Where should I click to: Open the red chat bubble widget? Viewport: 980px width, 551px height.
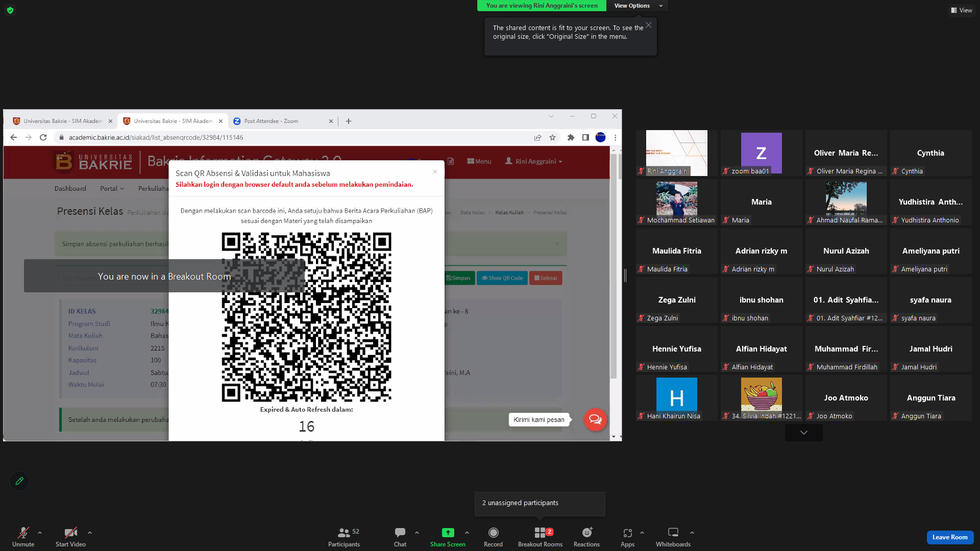click(x=595, y=419)
